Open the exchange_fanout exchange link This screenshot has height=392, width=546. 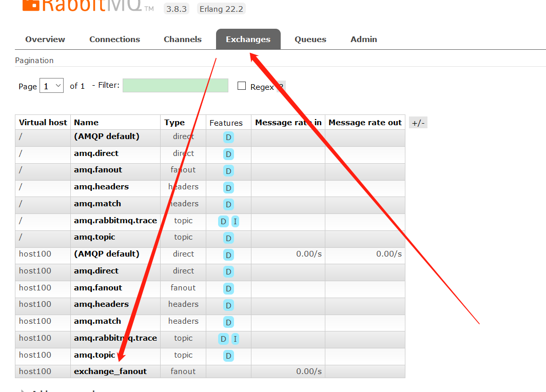[110, 371]
